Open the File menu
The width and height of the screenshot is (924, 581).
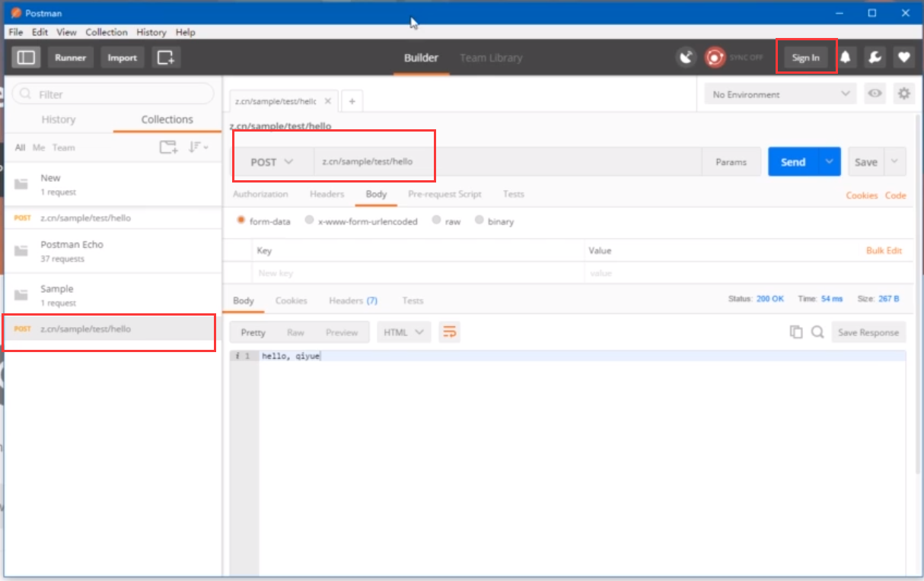click(x=16, y=32)
